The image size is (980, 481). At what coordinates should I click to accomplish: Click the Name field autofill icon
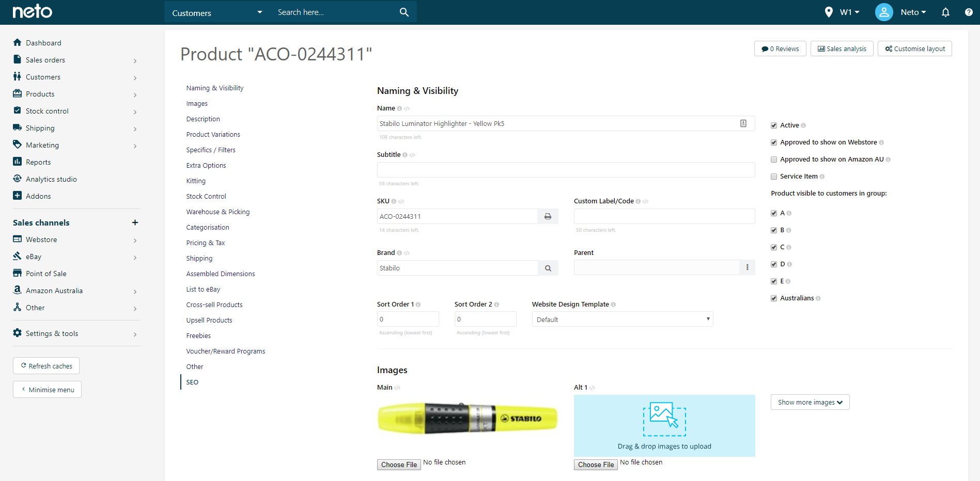point(743,123)
